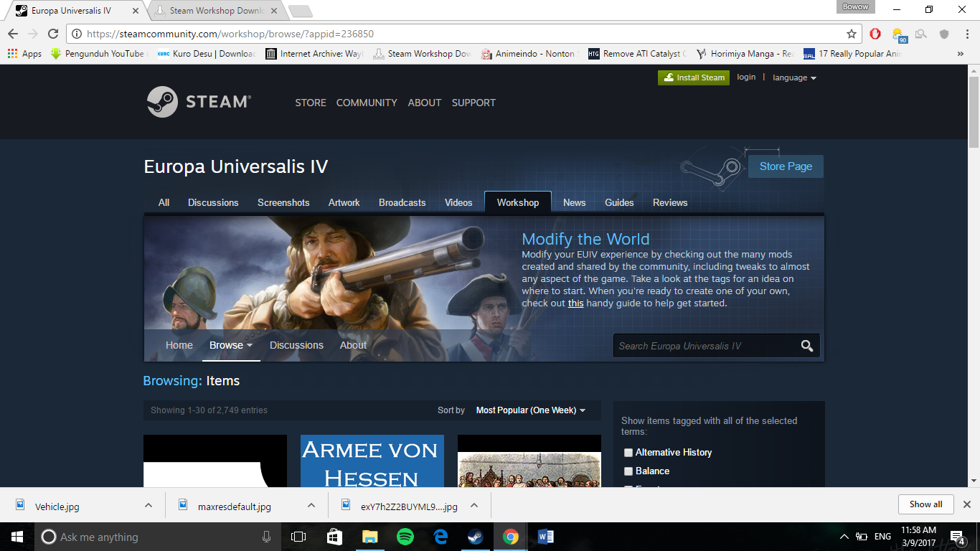Open the Internet Archive Wayback bookmark

coord(314,54)
